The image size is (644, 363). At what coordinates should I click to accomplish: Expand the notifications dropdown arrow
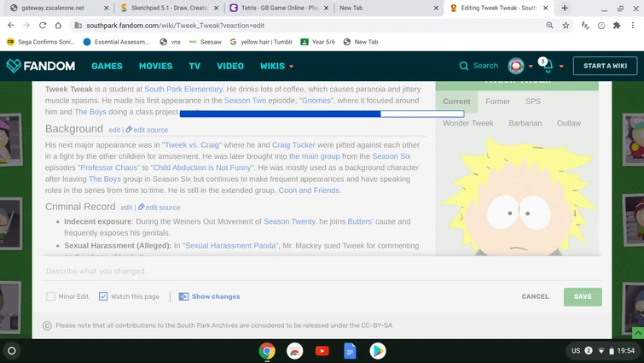(561, 66)
